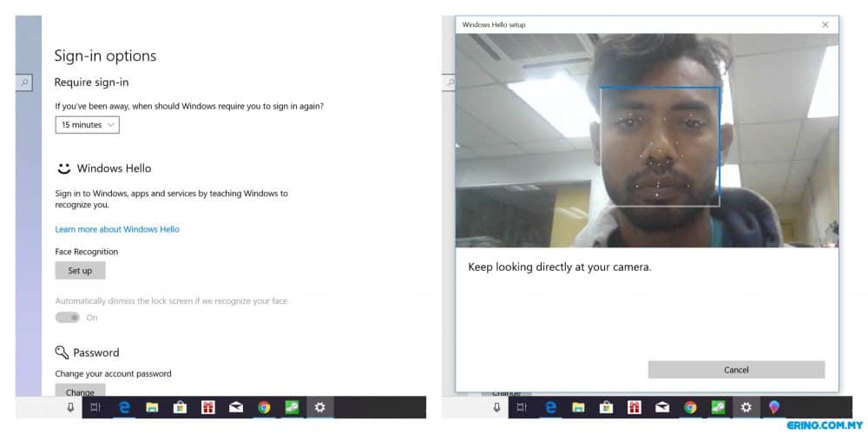868x434 pixels.
Task: Click Change your account password text
Action: click(113, 374)
